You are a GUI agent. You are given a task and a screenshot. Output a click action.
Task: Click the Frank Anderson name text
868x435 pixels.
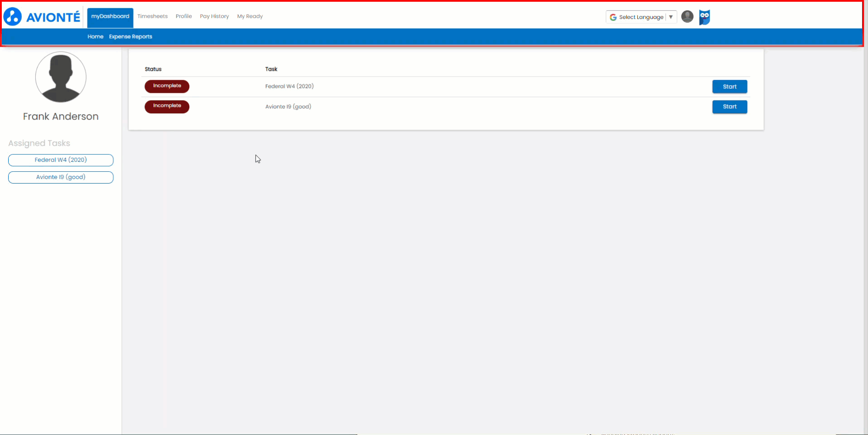[x=61, y=116]
